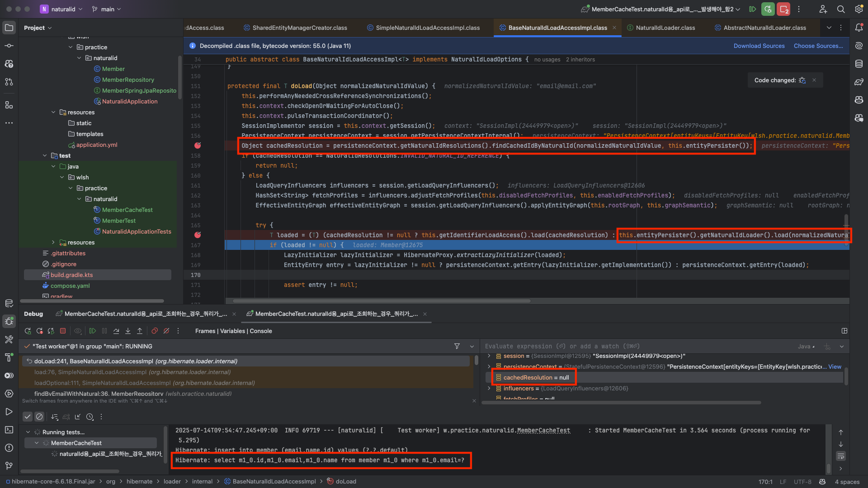Click Evaluate expression input field
This screenshot has width=868, height=488.
click(x=637, y=347)
